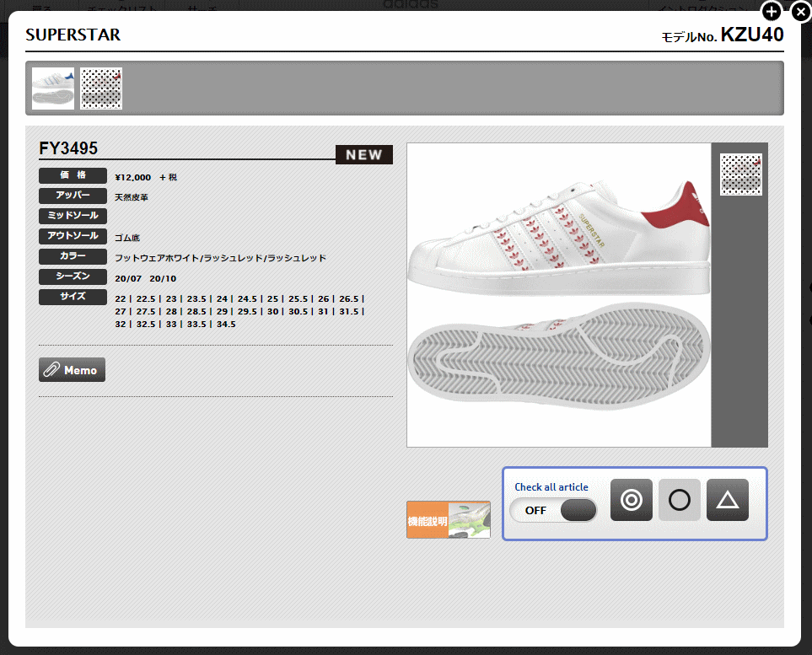812x655 pixels.
Task: Click the カラー label
Action: (73, 255)
